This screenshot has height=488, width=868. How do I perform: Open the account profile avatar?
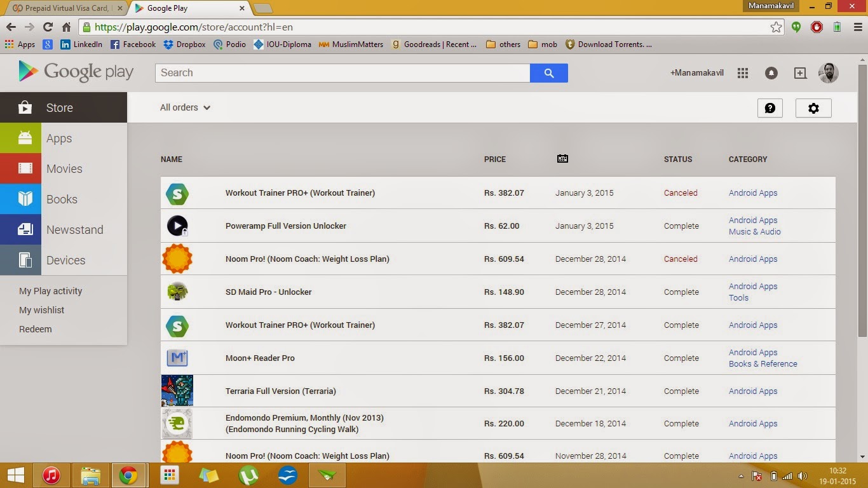pyautogui.click(x=829, y=73)
